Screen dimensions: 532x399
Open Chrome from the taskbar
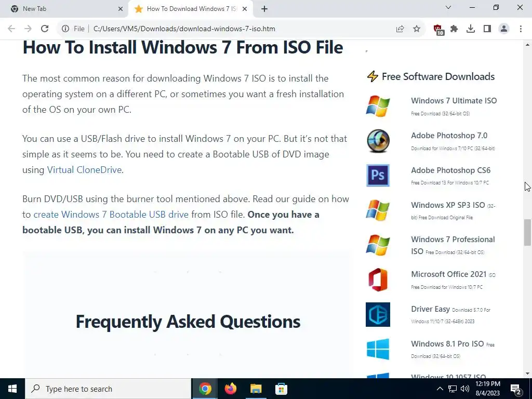[205, 389]
